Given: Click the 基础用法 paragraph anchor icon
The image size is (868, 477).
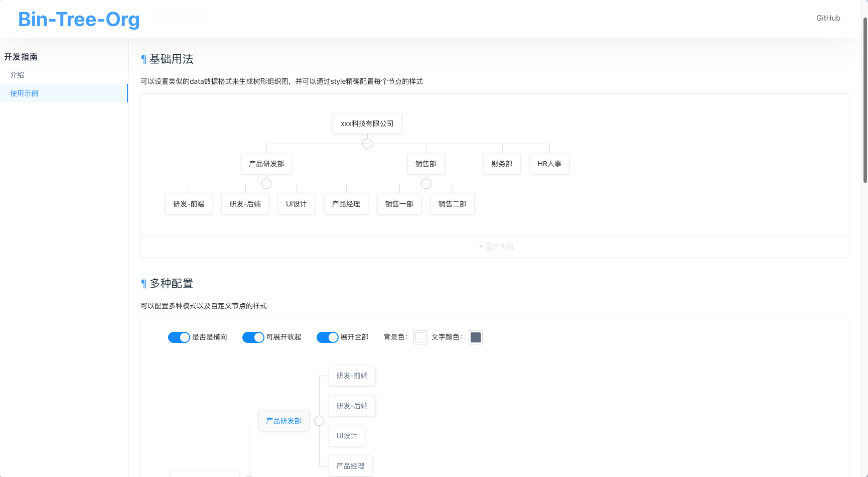Looking at the screenshot, I should (143, 59).
